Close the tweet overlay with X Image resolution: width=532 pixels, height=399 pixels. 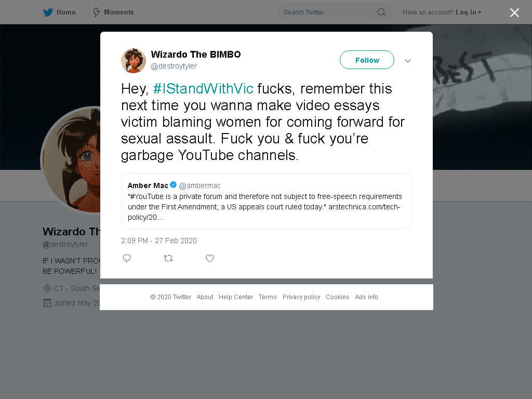[514, 12]
